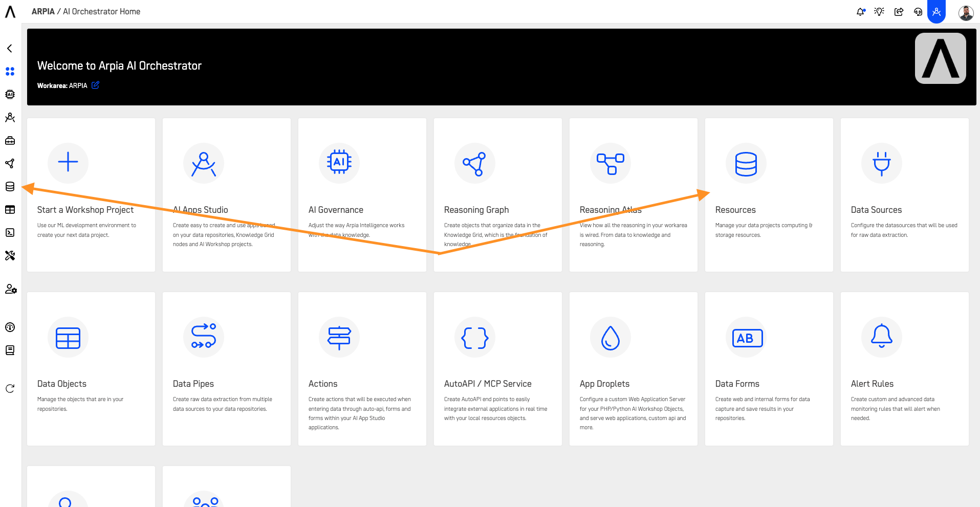Click the share export icon in top bar

(x=899, y=12)
